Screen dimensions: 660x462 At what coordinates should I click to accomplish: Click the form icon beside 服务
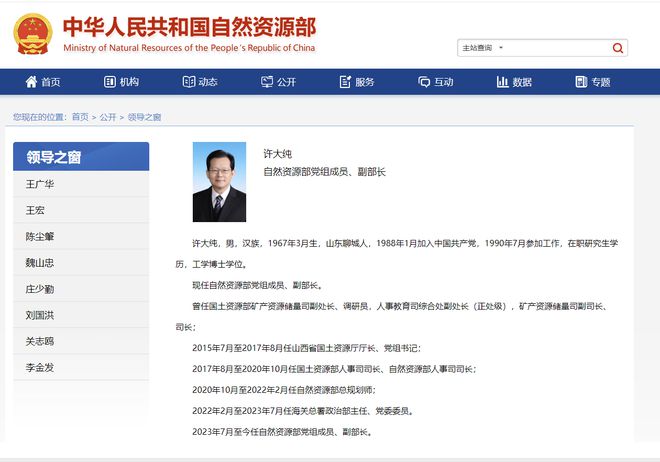(345, 82)
